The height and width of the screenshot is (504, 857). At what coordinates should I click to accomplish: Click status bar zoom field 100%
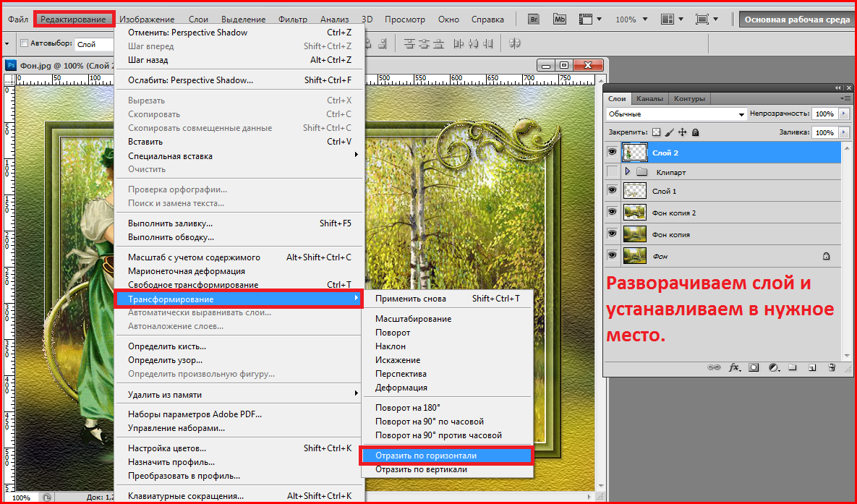tap(21, 497)
